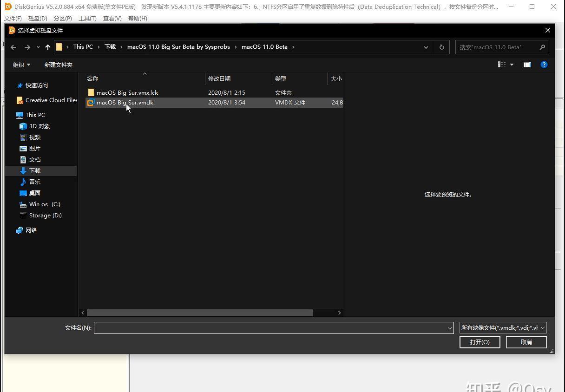Open the 查看(V) menu in DiskGenius
Image resolution: width=565 pixels, height=392 pixels.
[112, 19]
